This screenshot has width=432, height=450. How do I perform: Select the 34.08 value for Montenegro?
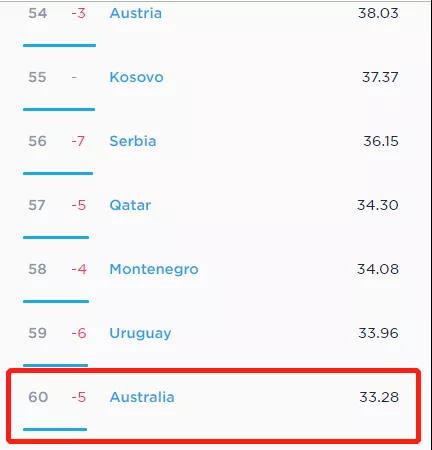(x=378, y=269)
